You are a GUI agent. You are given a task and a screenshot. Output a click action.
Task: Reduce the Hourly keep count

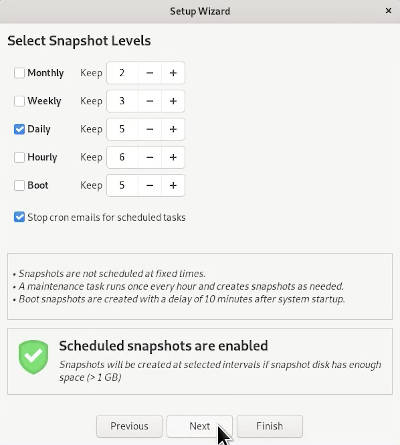pyautogui.click(x=150, y=157)
